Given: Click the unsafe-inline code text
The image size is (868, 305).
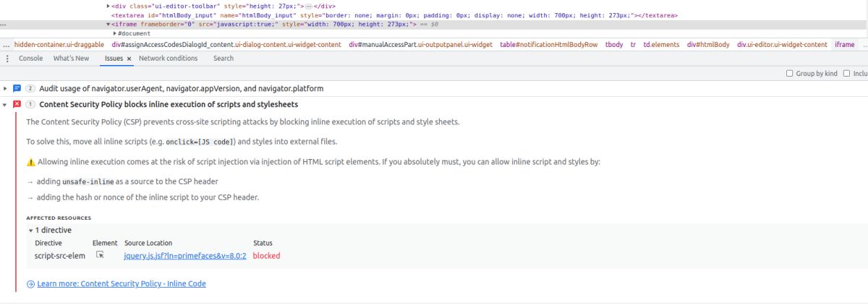Looking at the screenshot, I should pyautogui.click(x=88, y=181).
